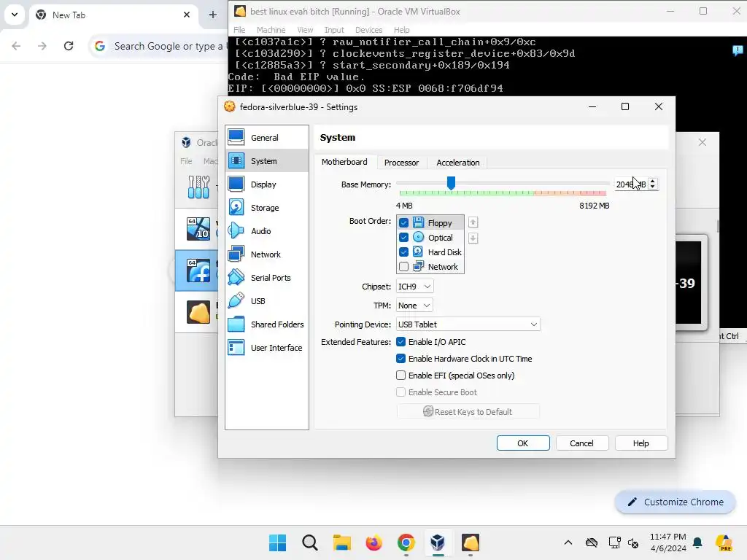
Task: Switch to Chrome from taskbar
Action: click(x=406, y=542)
